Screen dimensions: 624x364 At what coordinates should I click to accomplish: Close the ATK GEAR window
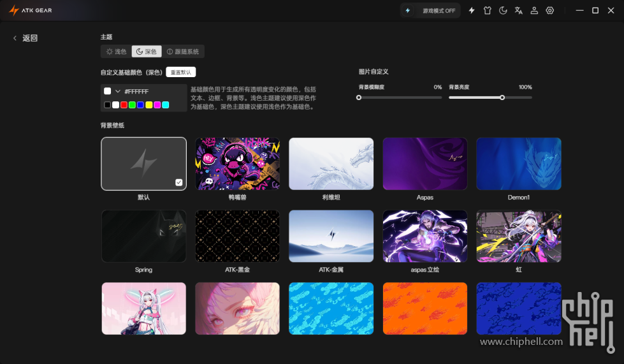pyautogui.click(x=611, y=11)
